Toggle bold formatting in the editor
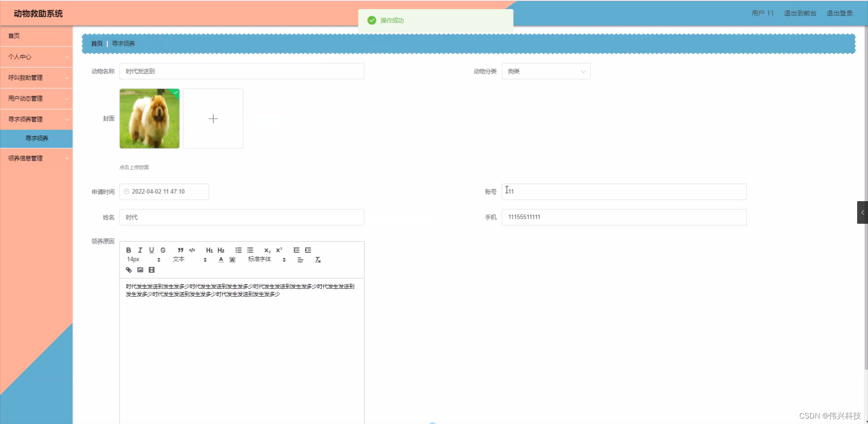 pyautogui.click(x=128, y=250)
